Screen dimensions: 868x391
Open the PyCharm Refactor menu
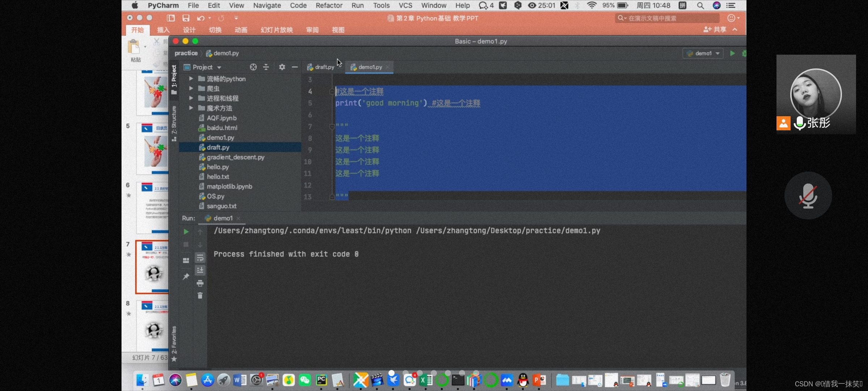[x=329, y=5]
